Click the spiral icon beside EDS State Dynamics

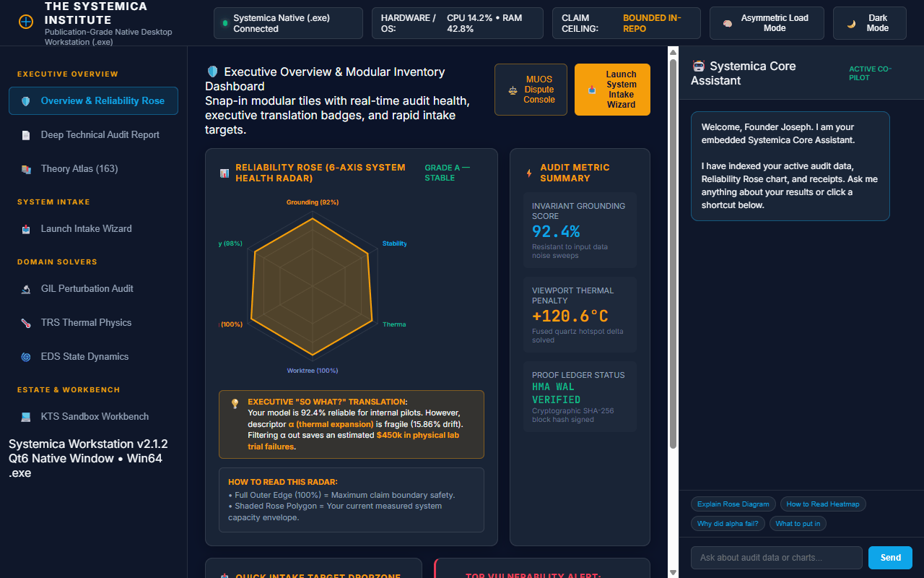[26, 357]
